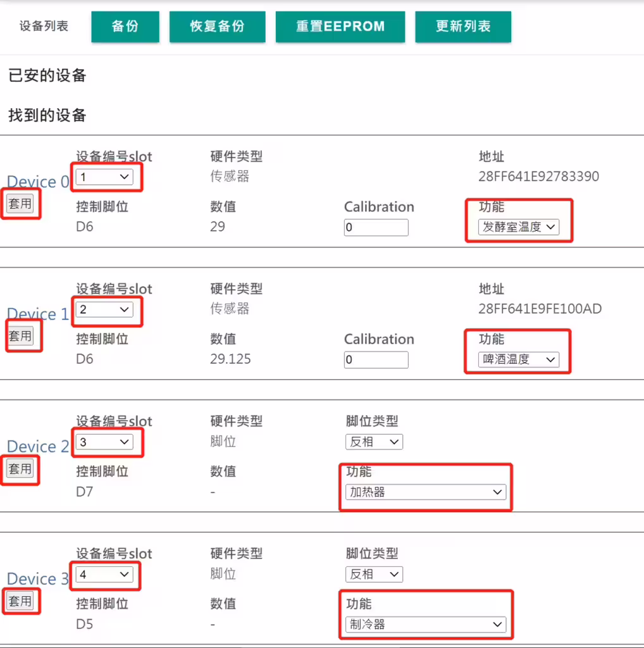Open Device 2 脚位类型 反相 dropdown
This screenshot has height=648, width=644.
click(x=374, y=442)
